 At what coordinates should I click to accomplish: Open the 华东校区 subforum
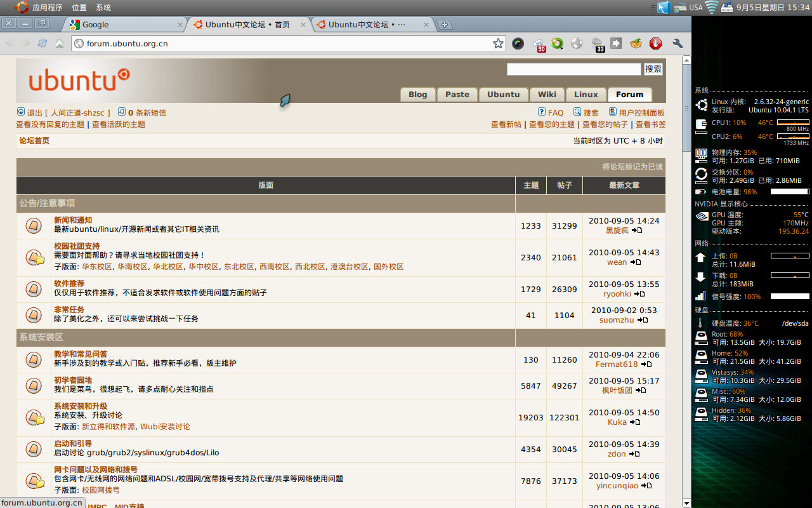tap(97, 267)
